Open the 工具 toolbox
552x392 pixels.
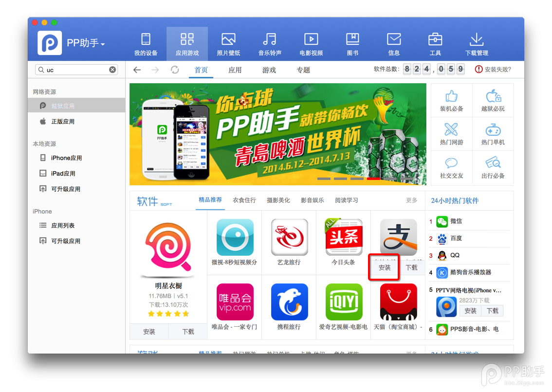435,44
